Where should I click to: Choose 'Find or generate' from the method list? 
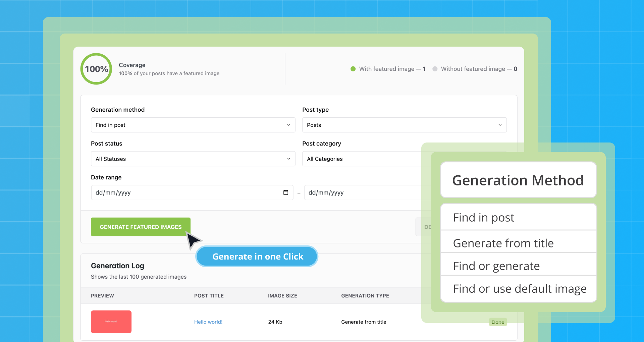(x=496, y=266)
